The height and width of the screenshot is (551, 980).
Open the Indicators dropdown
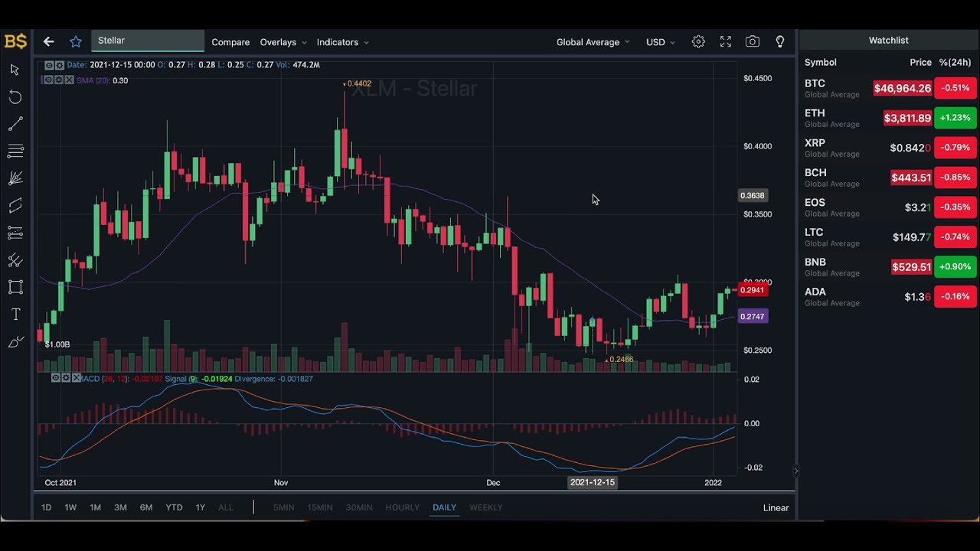342,42
